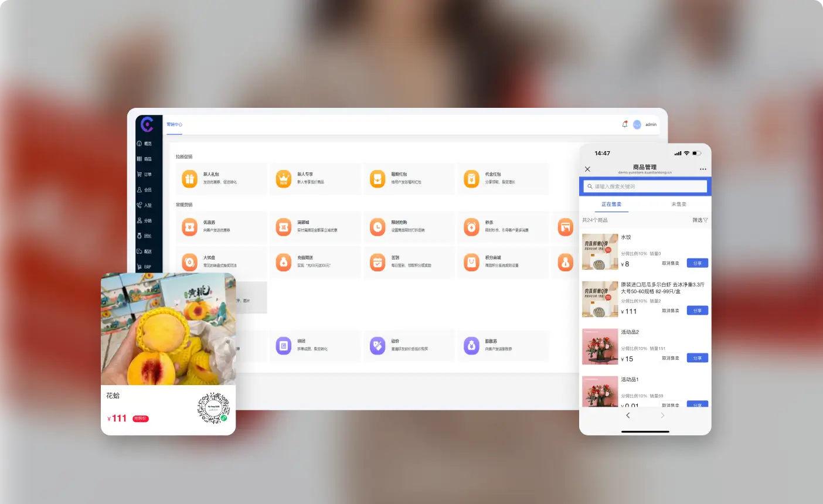The width and height of the screenshot is (823, 504).
Task: Click 取消售卖 for 活动品2
Action: pyautogui.click(x=670, y=358)
